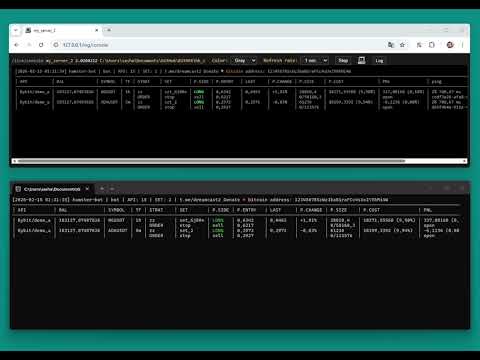Click the BAL header in terminal window
Viewport: 480px width, 360px height.
pos(63,210)
